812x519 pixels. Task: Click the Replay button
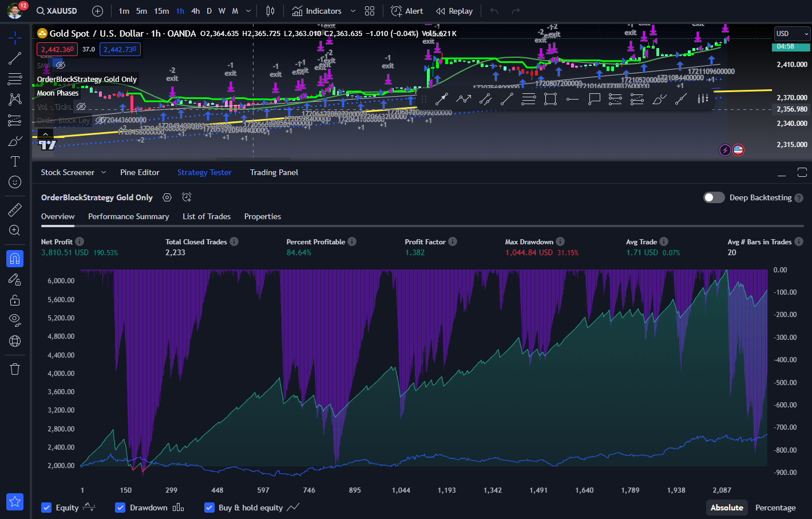coord(454,11)
